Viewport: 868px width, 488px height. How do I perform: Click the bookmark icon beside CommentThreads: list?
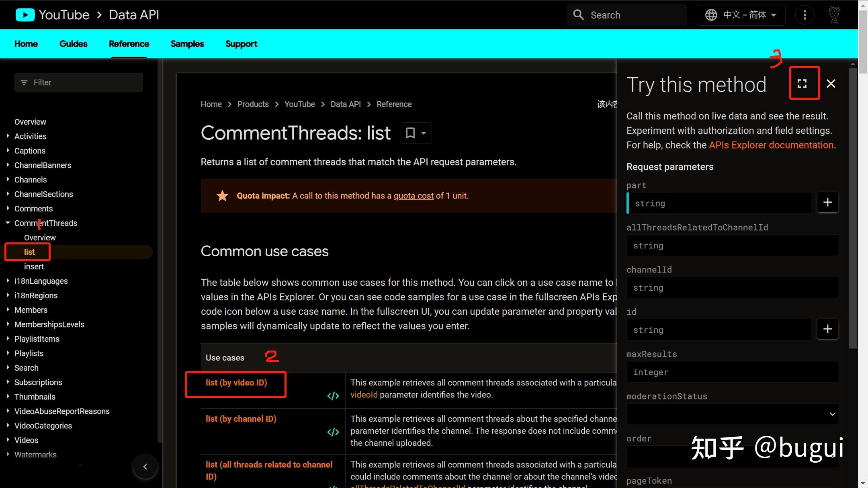(410, 133)
